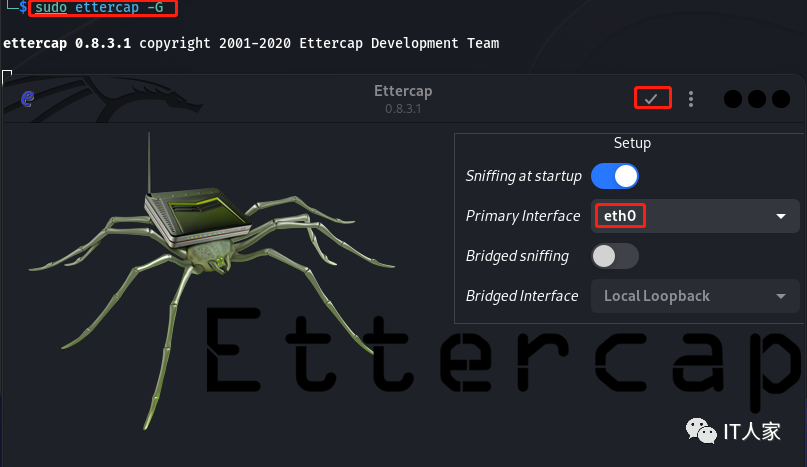Click the checkmark accept button in header
This screenshot has width=807, height=467.
(652, 98)
